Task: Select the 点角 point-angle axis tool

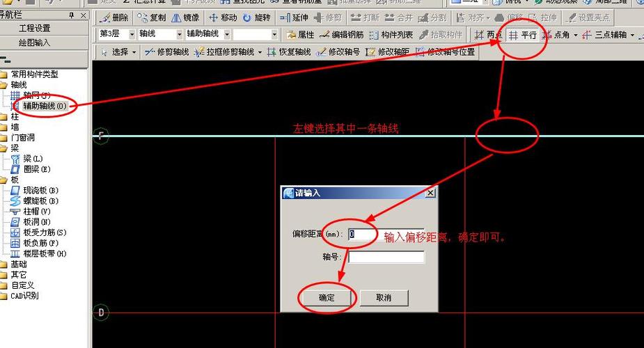Action: pyautogui.click(x=556, y=35)
